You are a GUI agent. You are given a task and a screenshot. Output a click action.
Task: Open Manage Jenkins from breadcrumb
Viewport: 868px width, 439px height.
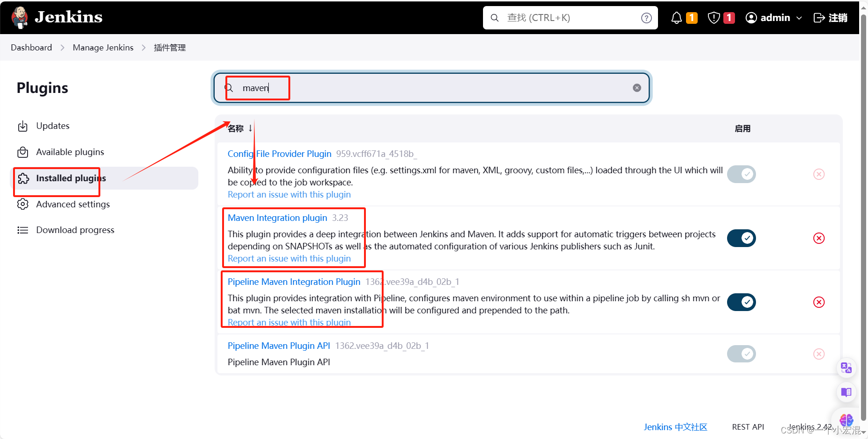pos(103,47)
